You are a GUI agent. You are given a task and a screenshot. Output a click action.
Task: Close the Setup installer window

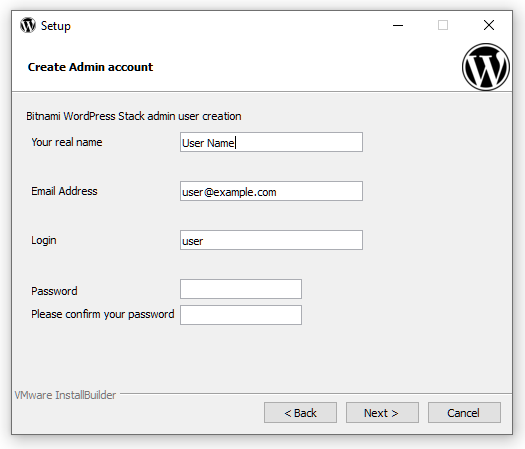[489, 25]
